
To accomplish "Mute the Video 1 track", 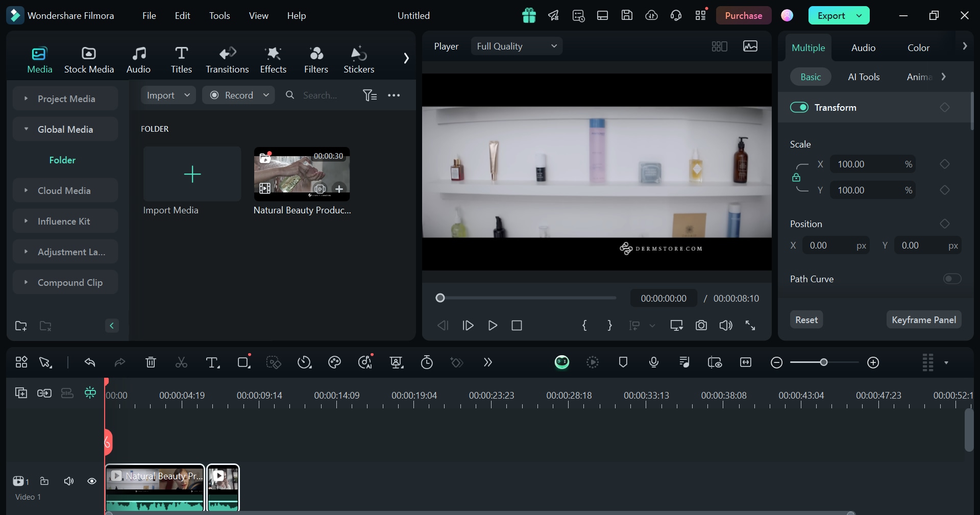I will coord(68,481).
